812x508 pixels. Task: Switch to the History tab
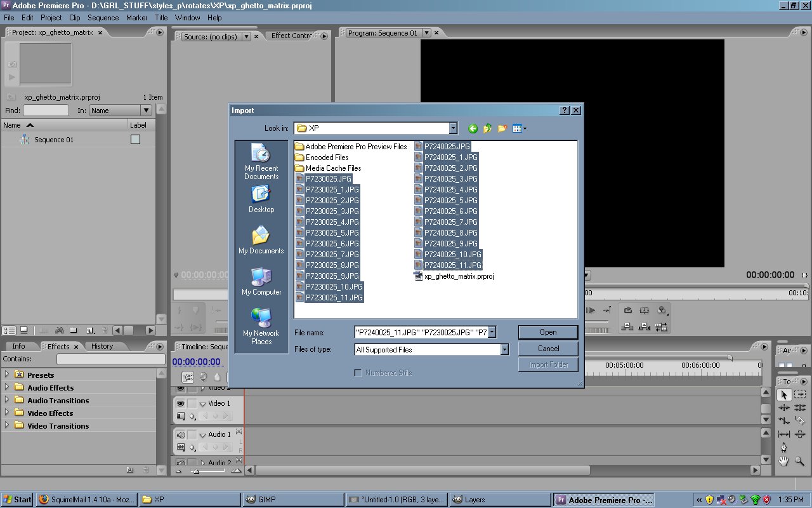103,346
